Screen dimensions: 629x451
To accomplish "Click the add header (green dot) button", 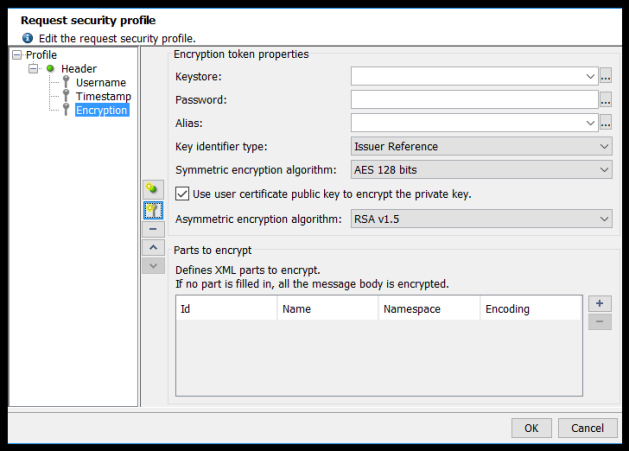I will [152, 189].
